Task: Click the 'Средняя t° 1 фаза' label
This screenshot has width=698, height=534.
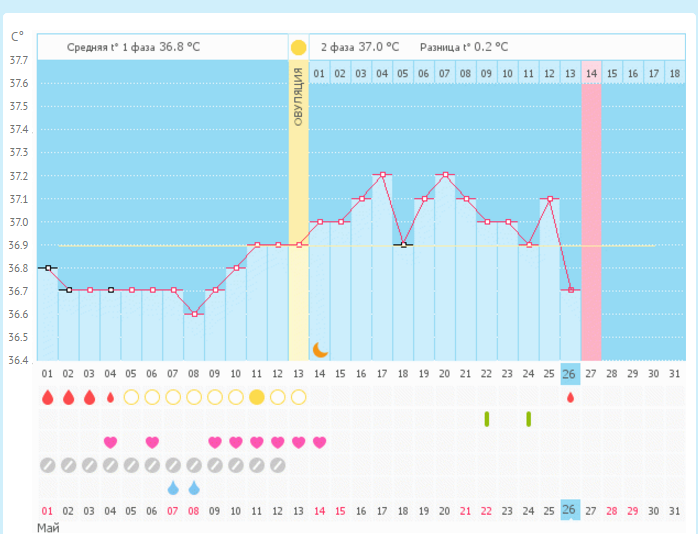Action: tap(111, 47)
